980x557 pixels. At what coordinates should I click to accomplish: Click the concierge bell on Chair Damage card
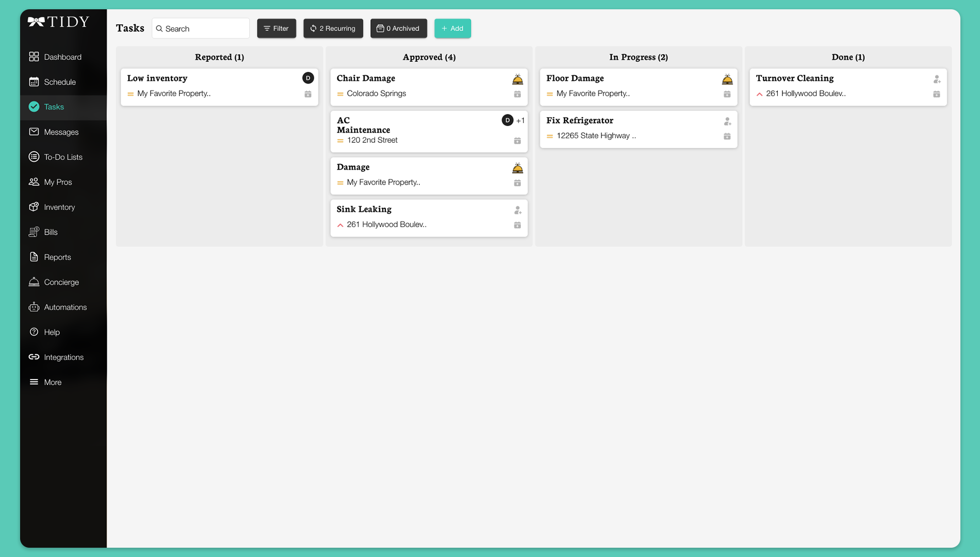pos(517,79)
